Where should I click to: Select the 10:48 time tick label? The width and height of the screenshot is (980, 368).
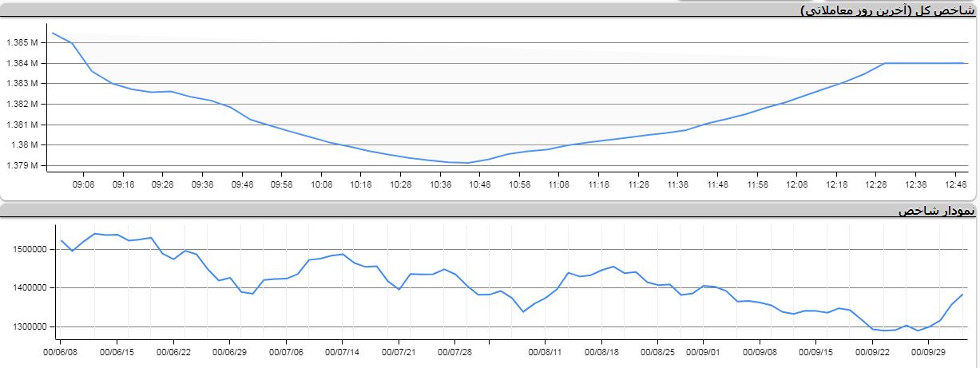[479, 184]
